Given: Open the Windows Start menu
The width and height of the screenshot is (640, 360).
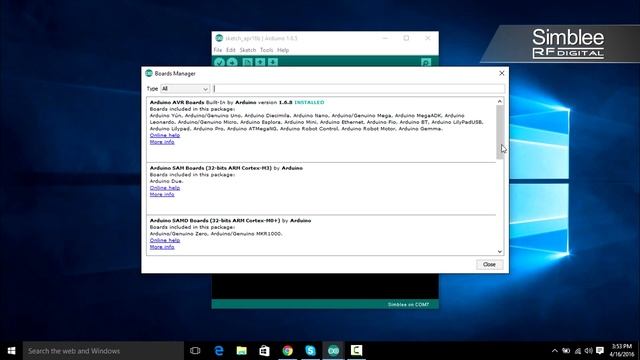Looking at the screenshot, I should point(11,351).
